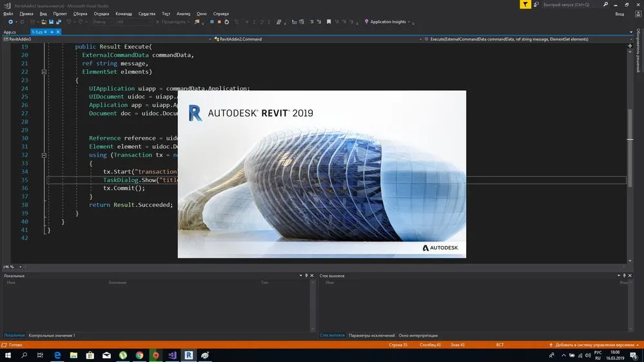The width and height of the screenshot is (644, 362).
Task: Open the zoom 146 % dropdown
Action: [21, 267]
